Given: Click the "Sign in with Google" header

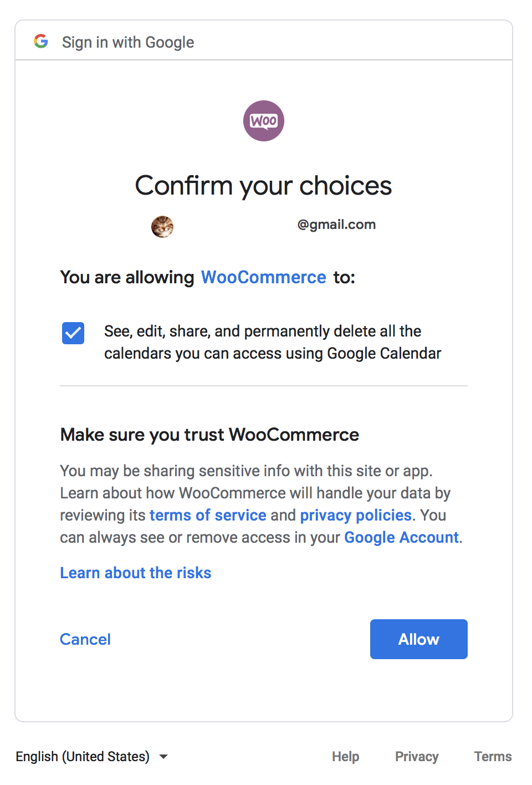Looking at the screenshot, I should tap(127, 42).
